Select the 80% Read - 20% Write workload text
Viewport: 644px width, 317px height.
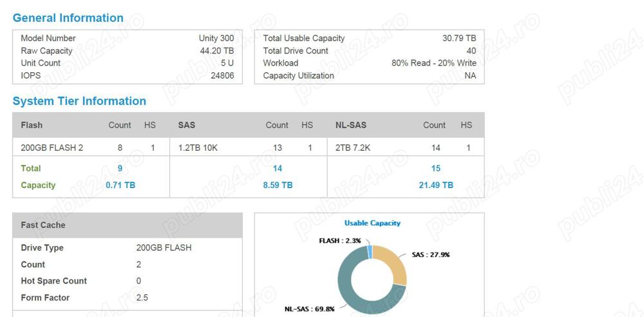coord(433,63)
